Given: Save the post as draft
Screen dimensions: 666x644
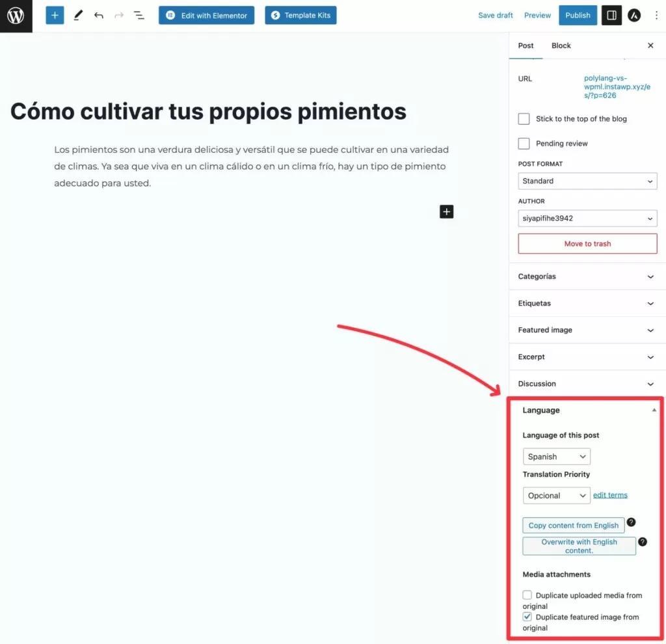Looking at the screenshot, I should pyautogui.click(x=495, y=16).
